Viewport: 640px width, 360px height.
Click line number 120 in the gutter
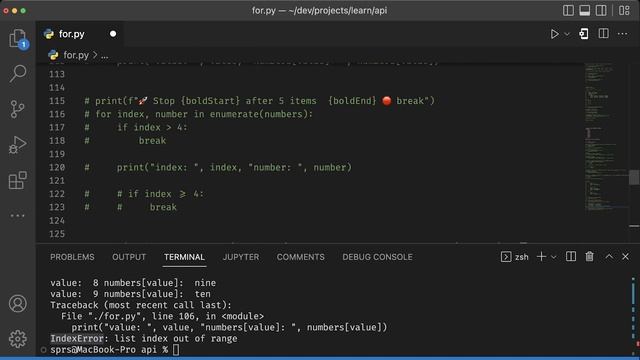tap(57, 167)
